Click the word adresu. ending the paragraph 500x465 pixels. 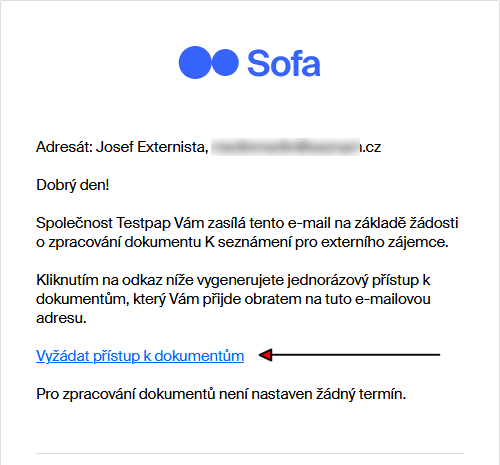[61, 318]
